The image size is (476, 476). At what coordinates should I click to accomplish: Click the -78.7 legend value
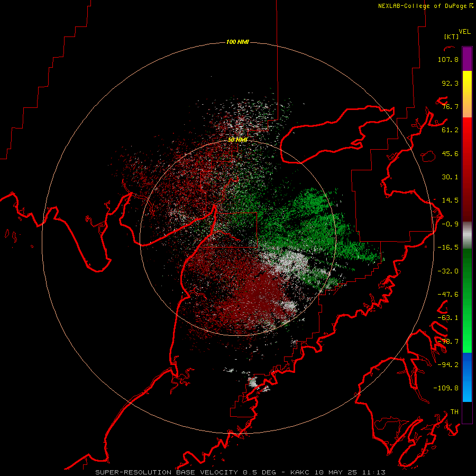[x=448, y=342]
